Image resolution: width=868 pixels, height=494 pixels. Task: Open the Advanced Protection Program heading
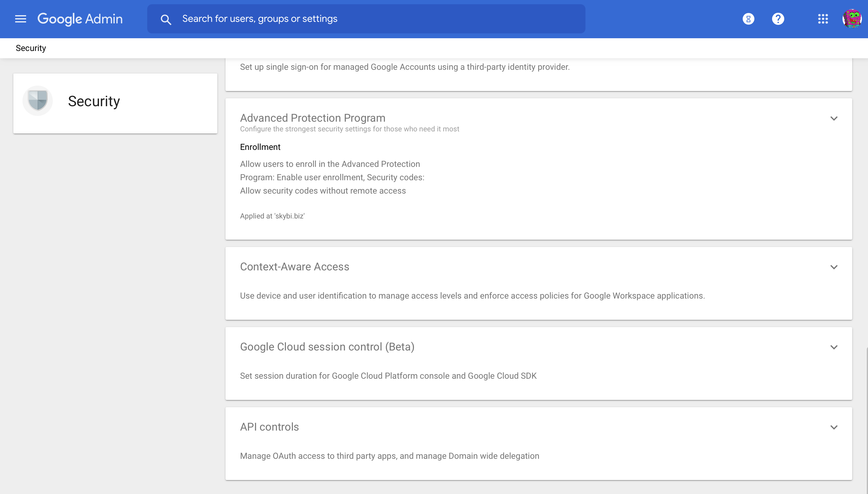click(x=313, y=118)
